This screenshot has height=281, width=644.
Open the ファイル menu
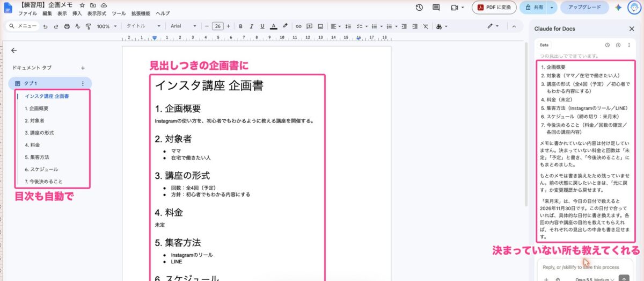27,13
